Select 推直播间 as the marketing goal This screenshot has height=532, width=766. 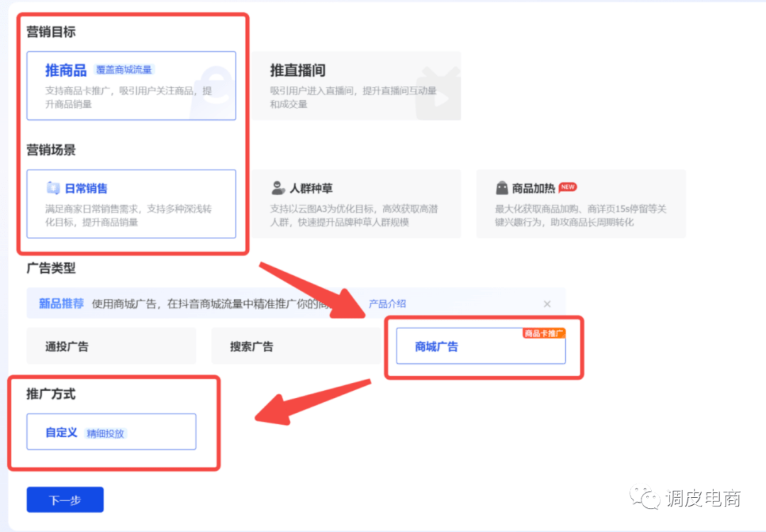(298, 70)
